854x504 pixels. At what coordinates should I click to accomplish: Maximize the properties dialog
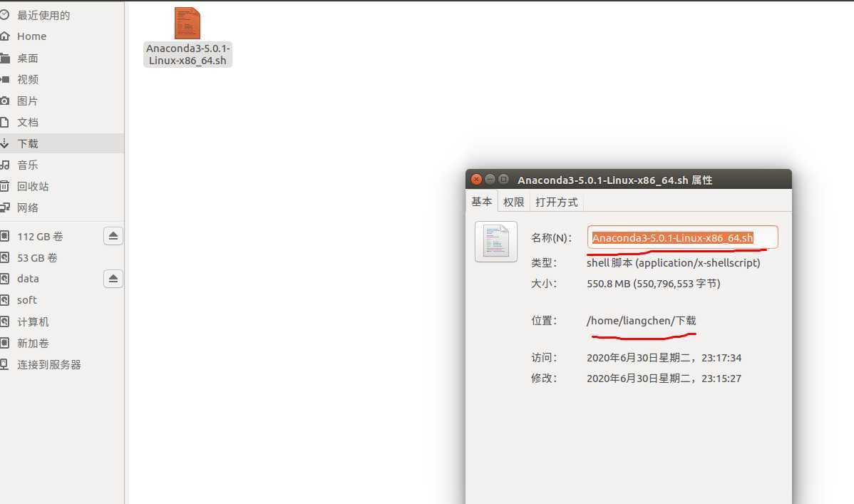pos(504,179)
